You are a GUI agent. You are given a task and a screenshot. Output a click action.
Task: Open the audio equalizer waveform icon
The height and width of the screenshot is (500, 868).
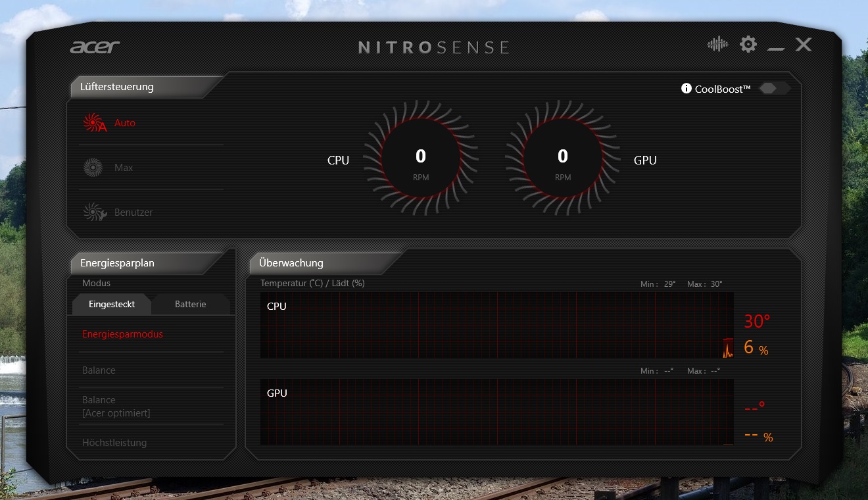[x=717, y=45]
